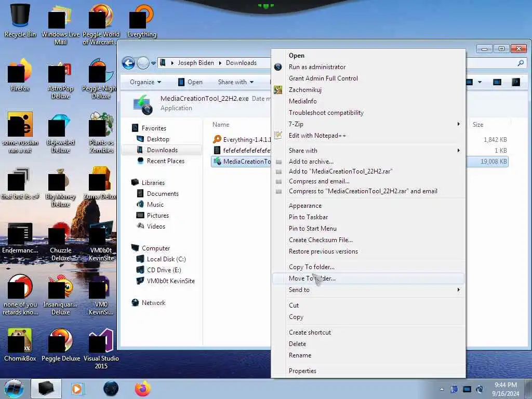The width and height of the screenshot is (532, 399).
Task: Open Network in navigation pane
Action: tap(148, 303)
